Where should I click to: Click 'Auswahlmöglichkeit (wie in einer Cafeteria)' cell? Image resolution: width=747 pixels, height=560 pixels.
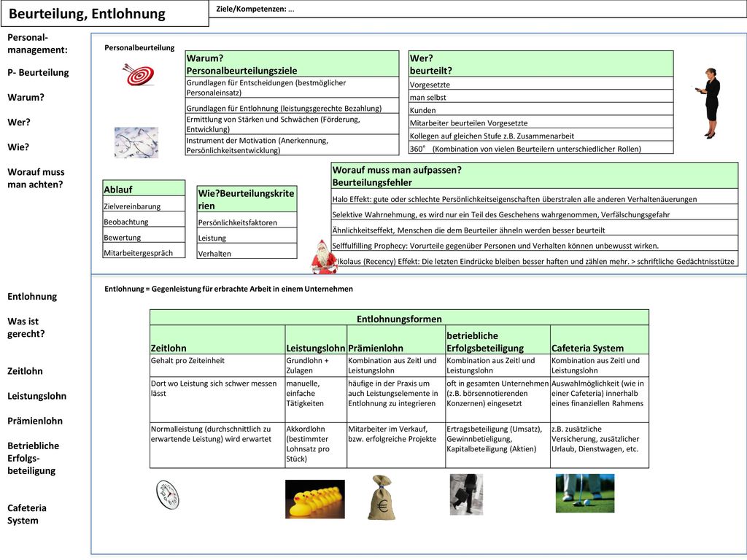click(600, 399)
